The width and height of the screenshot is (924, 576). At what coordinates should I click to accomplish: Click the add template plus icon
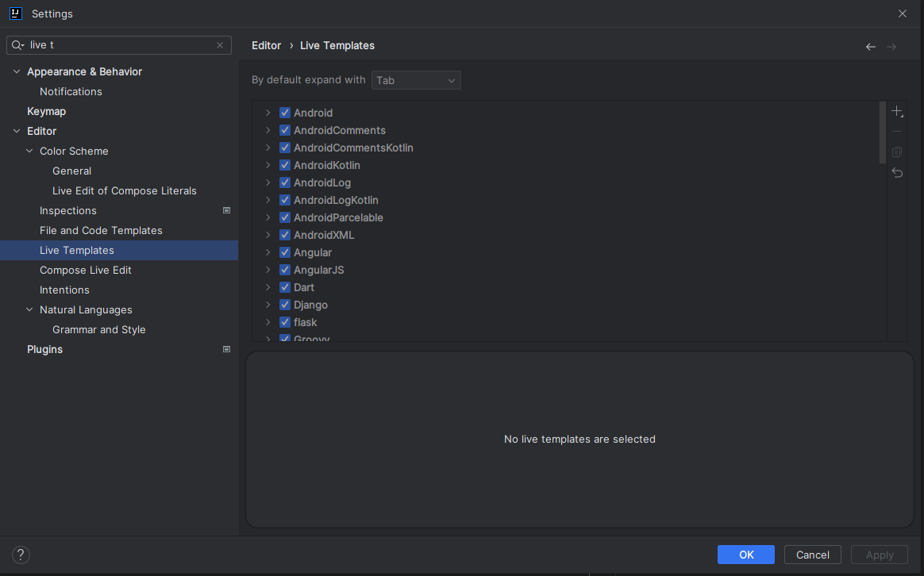[897, 112]
